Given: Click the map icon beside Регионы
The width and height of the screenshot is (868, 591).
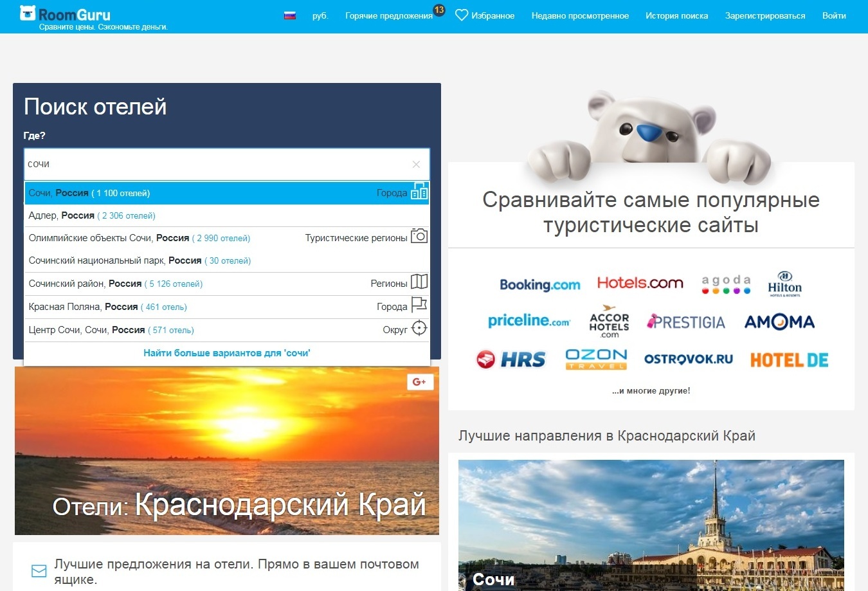Looking at the screenshot, I should click(419, 282).
